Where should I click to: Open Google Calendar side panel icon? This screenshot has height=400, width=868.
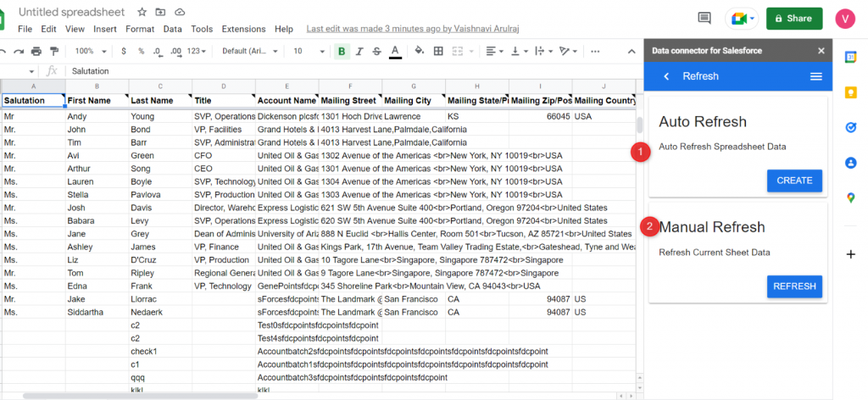pyautogui.click(x=851, y=57)
